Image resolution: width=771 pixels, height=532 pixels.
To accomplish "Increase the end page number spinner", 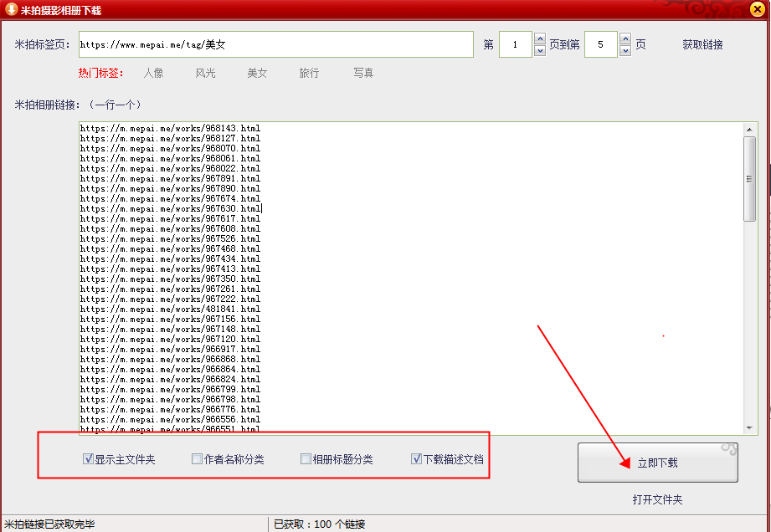I will pos(625,38).
